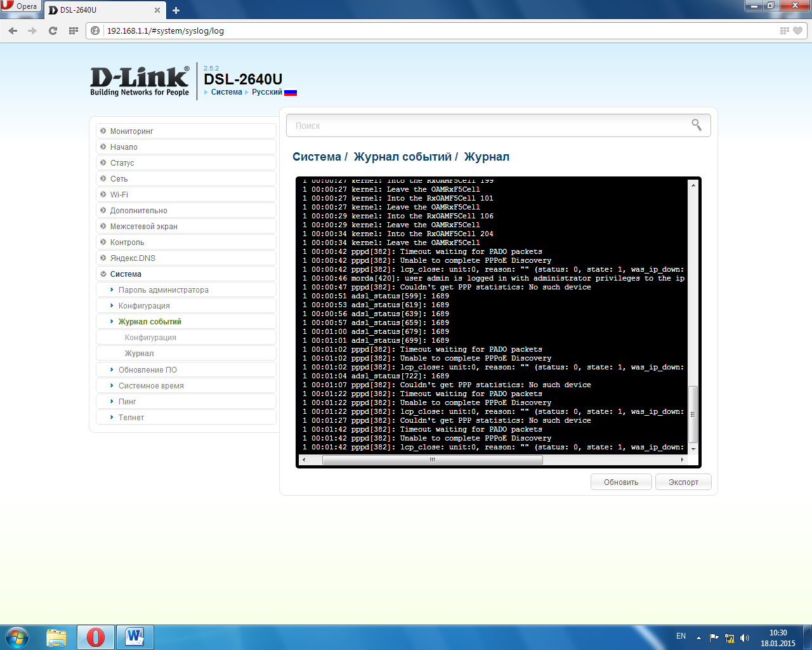The height and width of the screenshot is (650, 812).
Task: Click the heart bookmark icon in address bar
Action: click(798, 30)
